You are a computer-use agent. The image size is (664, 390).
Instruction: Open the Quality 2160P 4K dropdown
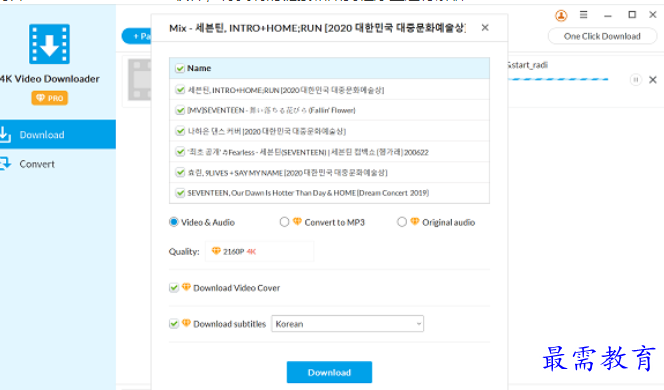260,252
